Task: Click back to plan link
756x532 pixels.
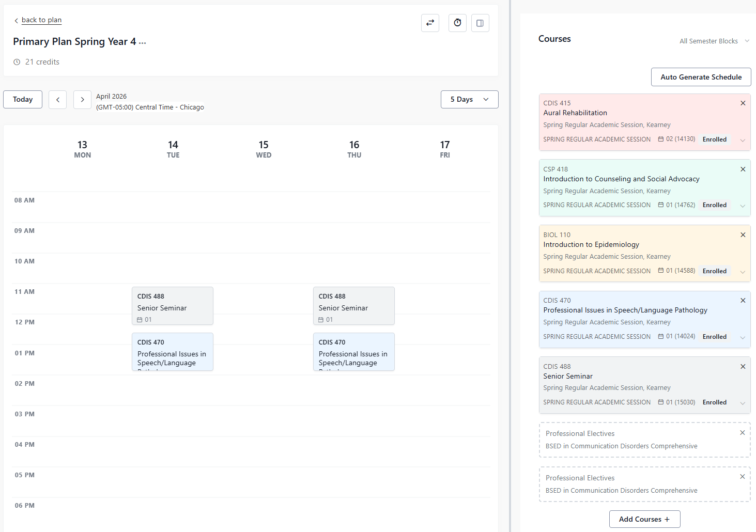Action: click(41, 20)
